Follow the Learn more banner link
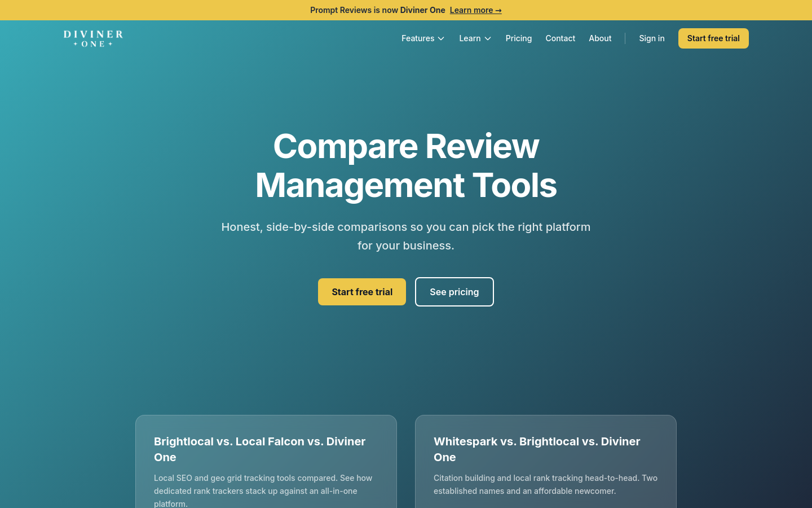The width and height of the screenshot is (812, 508). pyautogui.click(x=476, y=10)
